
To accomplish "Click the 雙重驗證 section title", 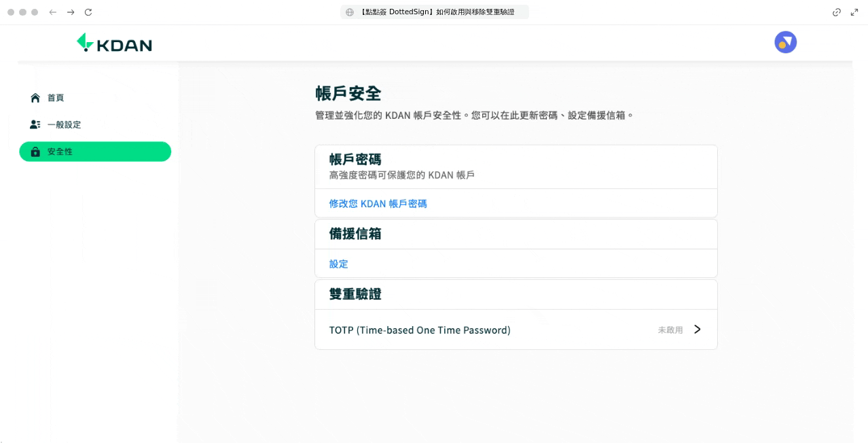I will (355, 294).
